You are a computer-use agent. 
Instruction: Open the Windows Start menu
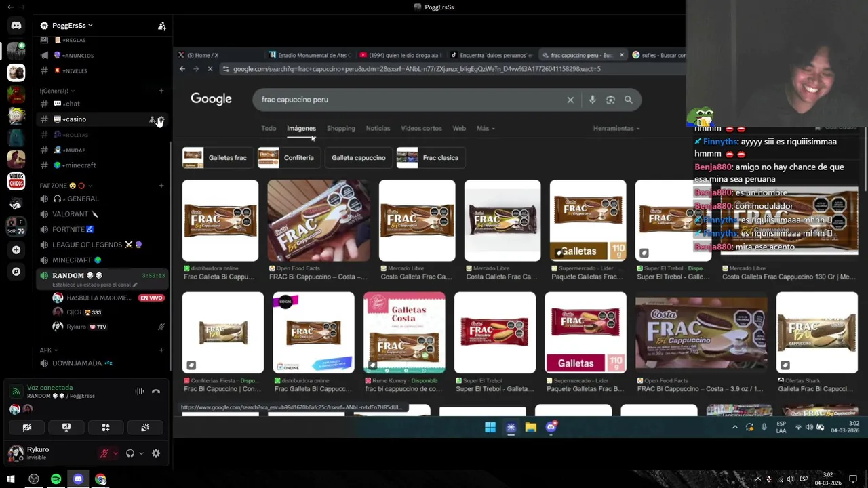(x=11, y=479)
